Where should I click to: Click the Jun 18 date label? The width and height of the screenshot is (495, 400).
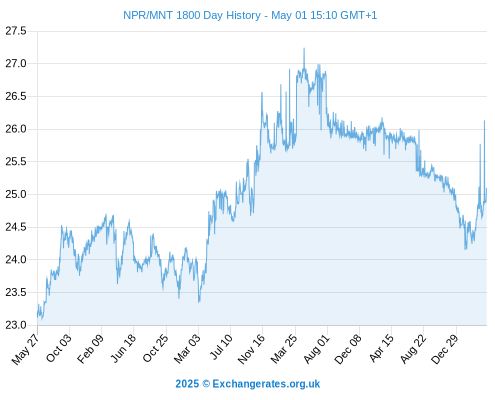click(x=123, y=349)
